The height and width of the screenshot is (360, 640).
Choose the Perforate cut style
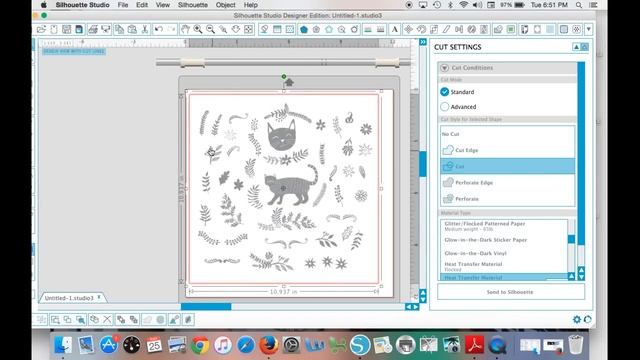click(508, 199)
